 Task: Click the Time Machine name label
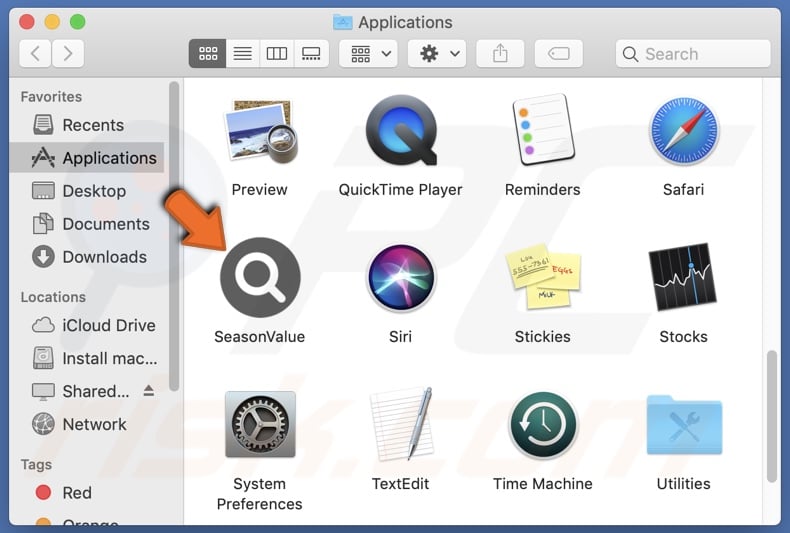click(543, 484)
